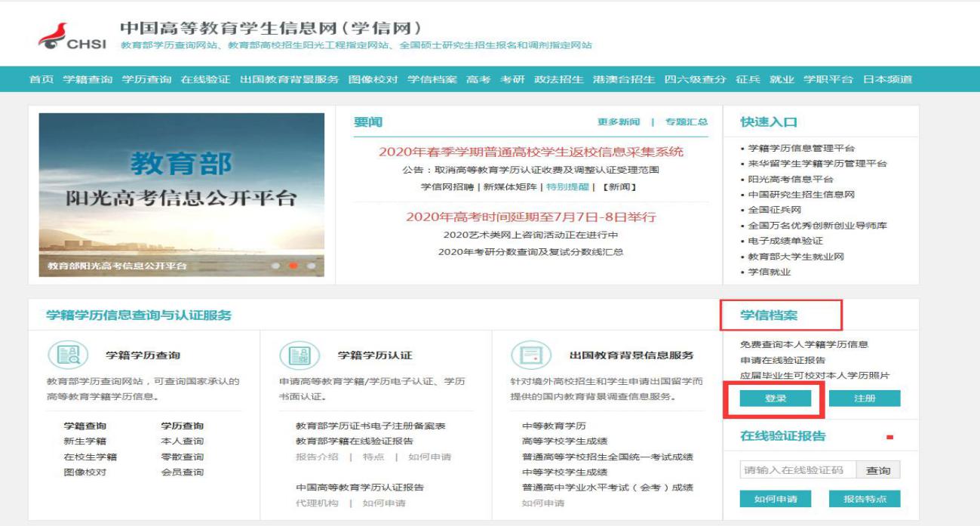
Task: Click the 学籍学历查询 document icon
Action: (63, 355)
